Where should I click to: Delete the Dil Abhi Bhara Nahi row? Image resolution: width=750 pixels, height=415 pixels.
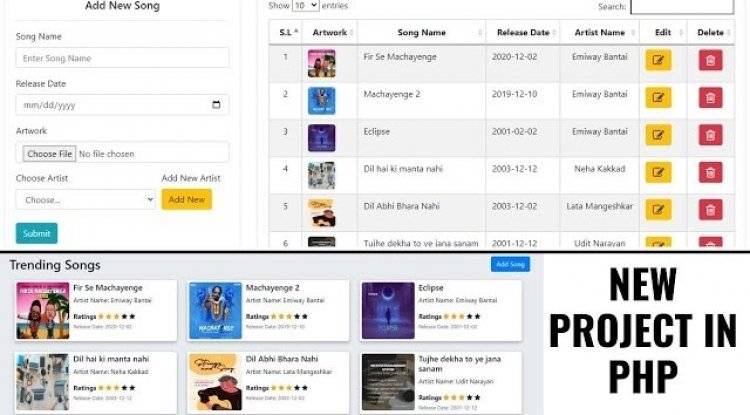pos(710,209)
